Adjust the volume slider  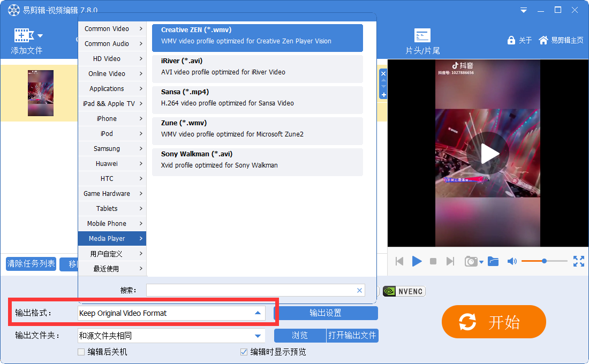(545, 261)
